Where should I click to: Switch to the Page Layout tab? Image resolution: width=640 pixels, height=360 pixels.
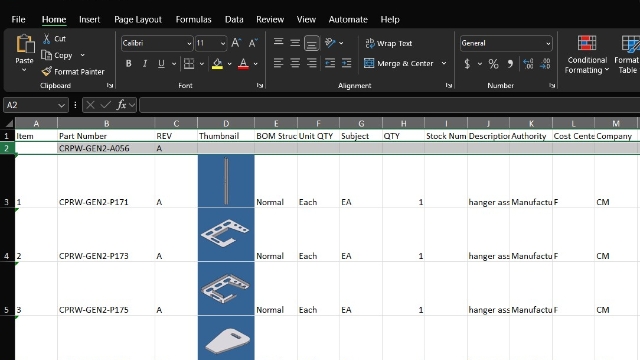coord(138,19)
